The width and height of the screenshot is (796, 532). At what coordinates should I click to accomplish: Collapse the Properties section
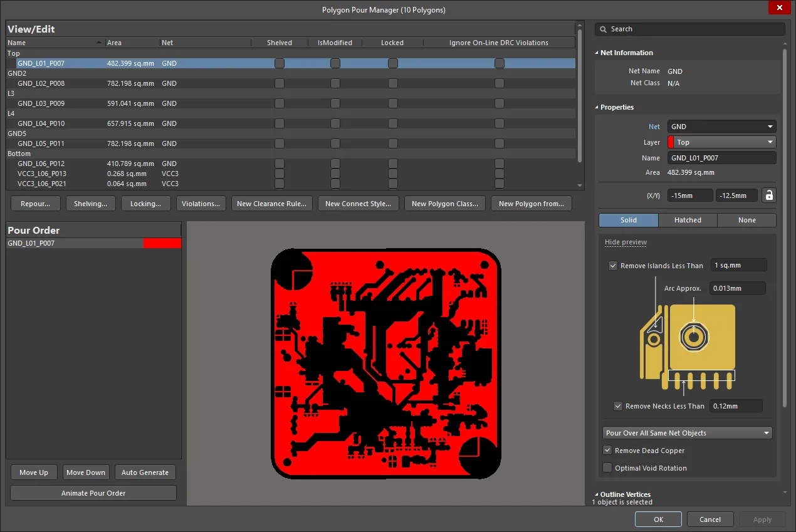pos(597,108)
